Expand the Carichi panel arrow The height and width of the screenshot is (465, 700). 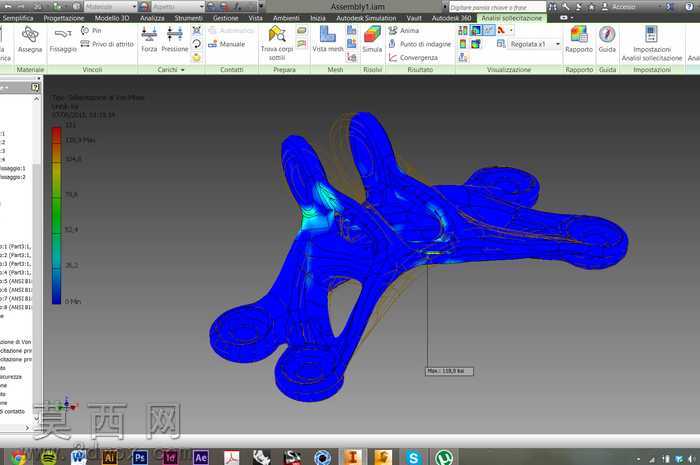click(x=182, y=70)
